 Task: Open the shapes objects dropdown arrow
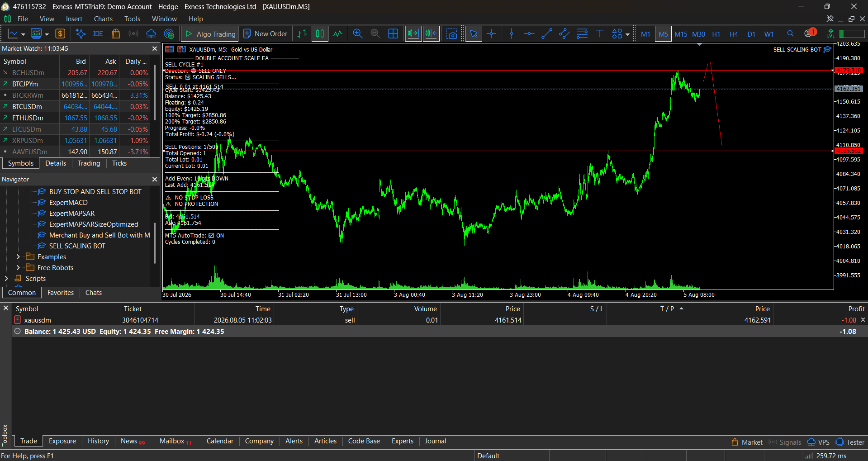coord(627,34)
